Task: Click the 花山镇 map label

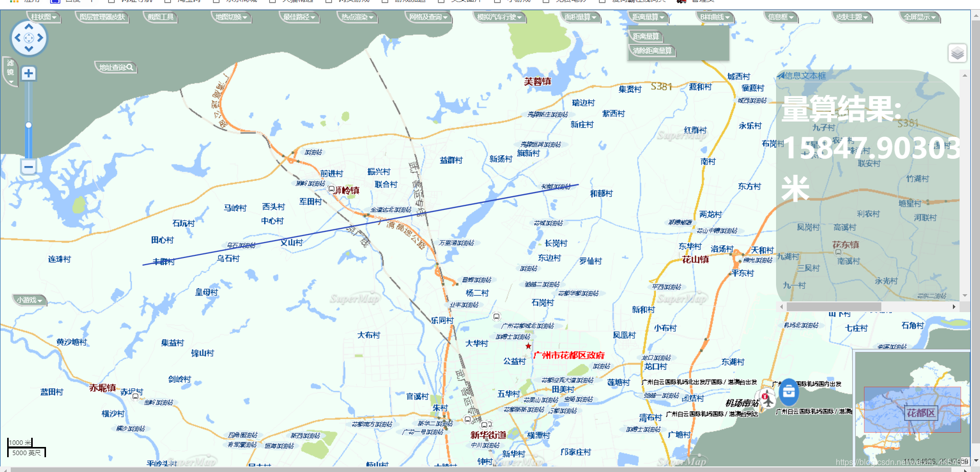Action: pos(696,259)
